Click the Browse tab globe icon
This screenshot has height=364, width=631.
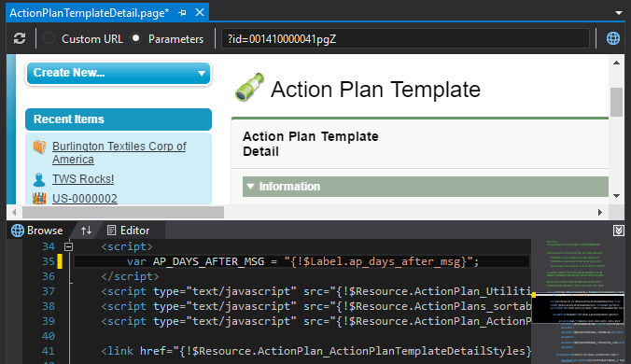[18, 231]
